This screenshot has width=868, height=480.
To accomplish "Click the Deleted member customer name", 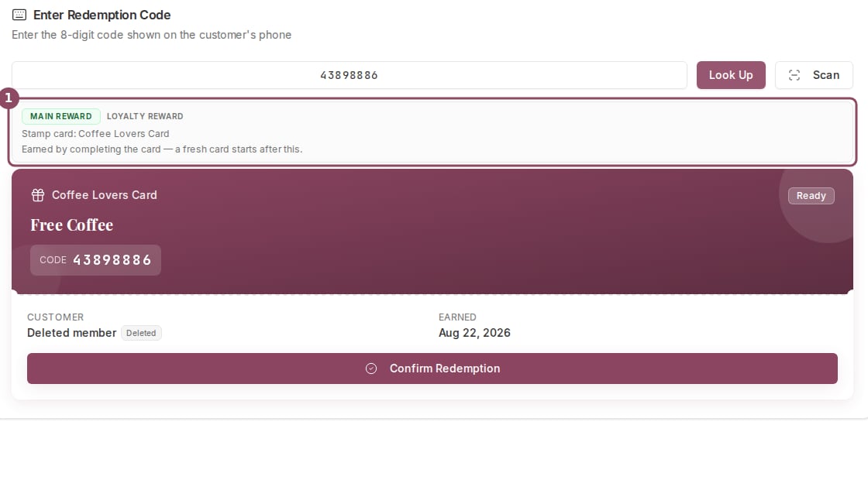I will tap(72, 333).
